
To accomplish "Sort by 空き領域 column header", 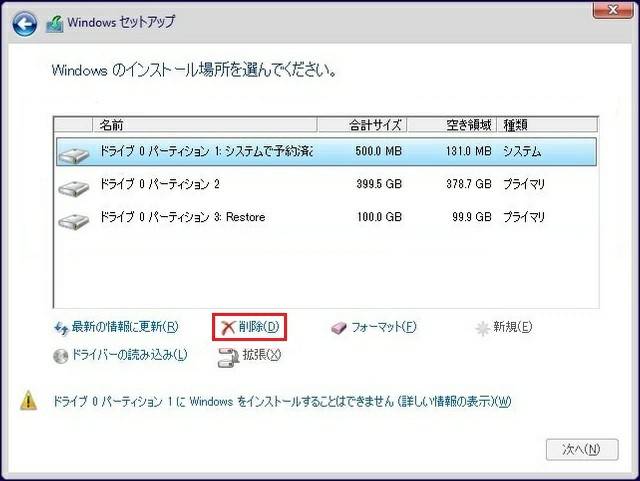I will click(452, 125).
